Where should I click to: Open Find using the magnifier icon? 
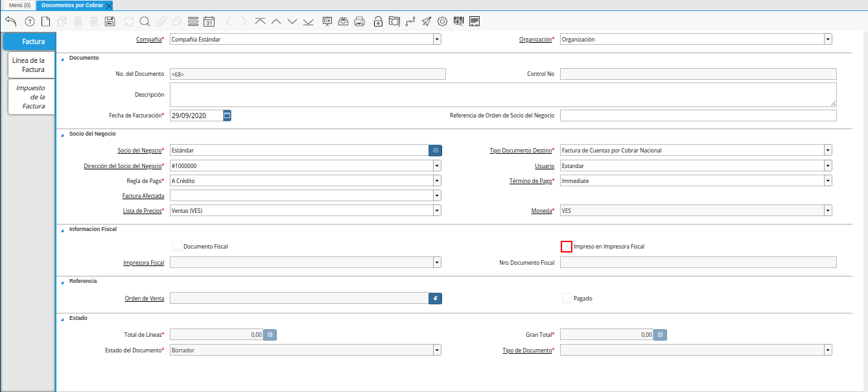145,21
